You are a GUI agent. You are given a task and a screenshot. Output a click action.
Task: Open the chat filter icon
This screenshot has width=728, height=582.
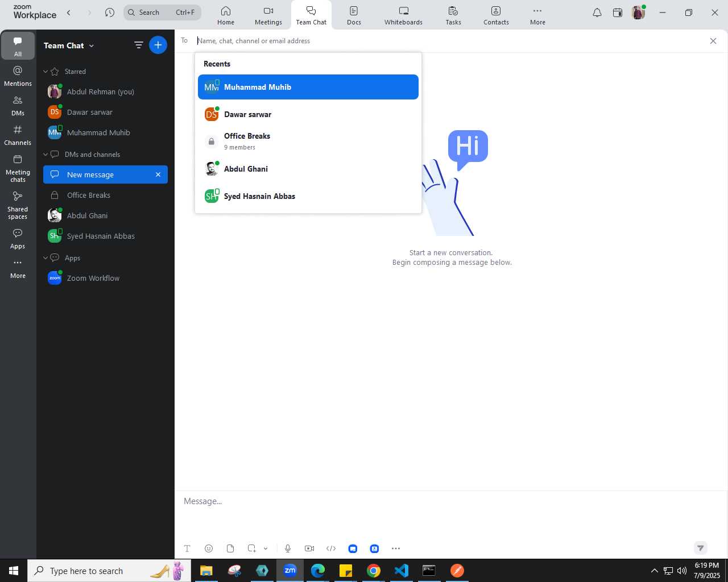(138, 45)
